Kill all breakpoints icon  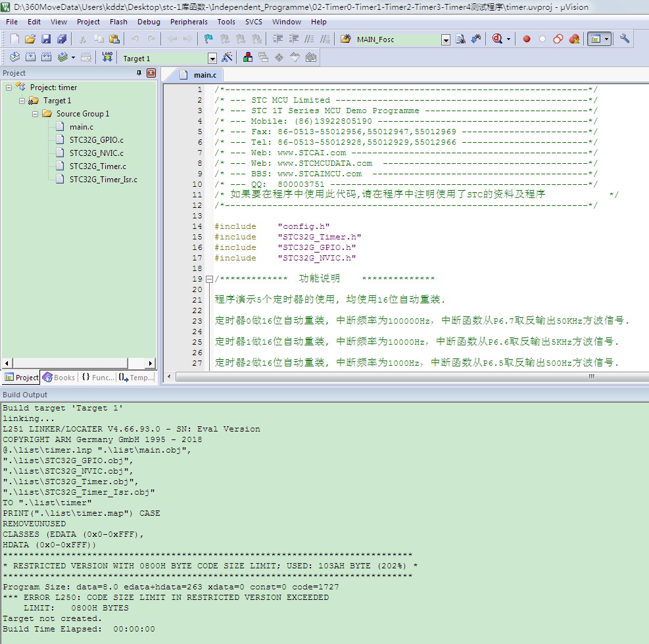[x=574, y=39]
